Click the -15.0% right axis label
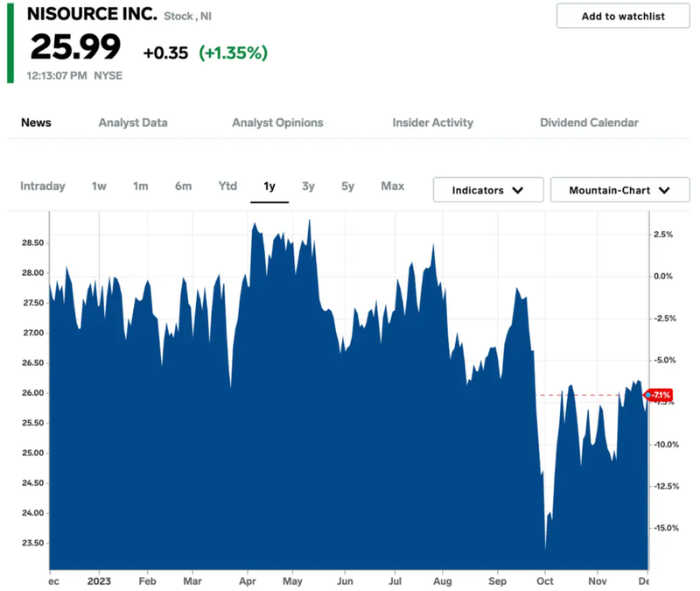The image size is (700, 591). [667, 528]
